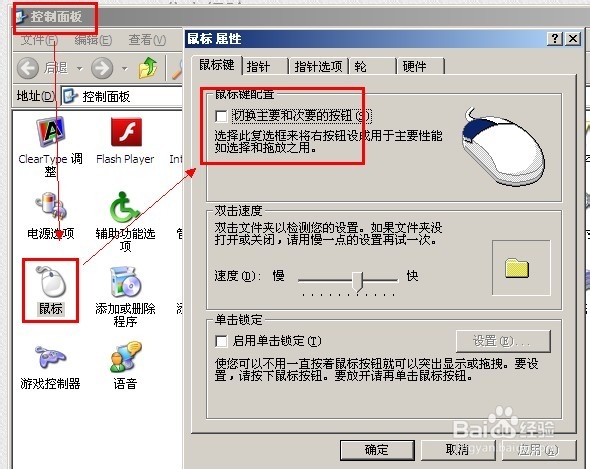The height and width of the screenshot is (469, 590).
Task: Open the 硬件 tab
Action: point(420,66)
